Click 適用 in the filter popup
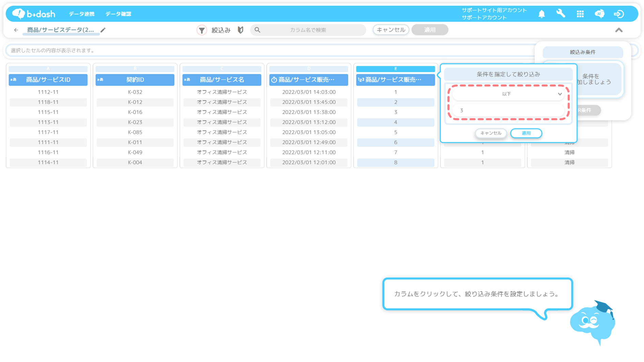Image resolution: width=644 pixels, height=362 pixels. [526, 133]
